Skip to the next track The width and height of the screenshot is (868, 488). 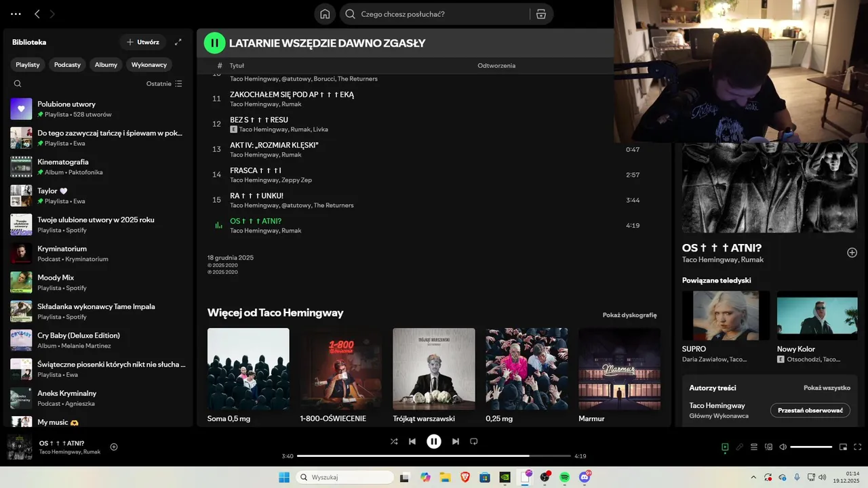pyautogui.click(x=456, y=441)
